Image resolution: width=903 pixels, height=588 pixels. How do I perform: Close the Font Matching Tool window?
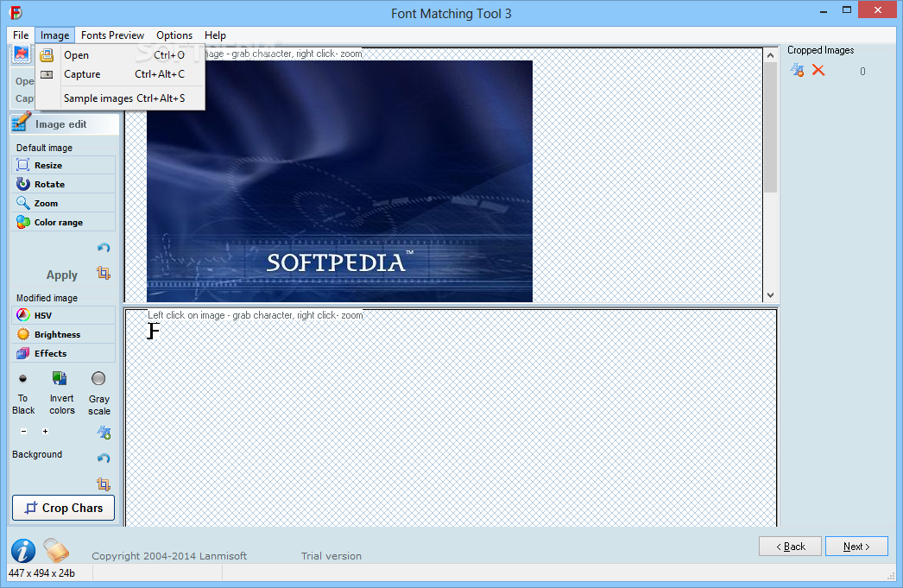point(878,9)
